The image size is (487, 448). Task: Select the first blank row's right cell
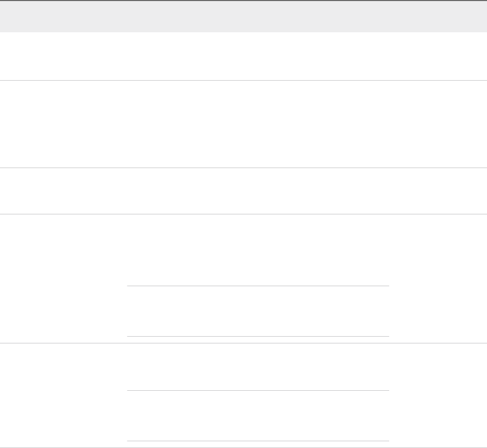click(438, 56)
